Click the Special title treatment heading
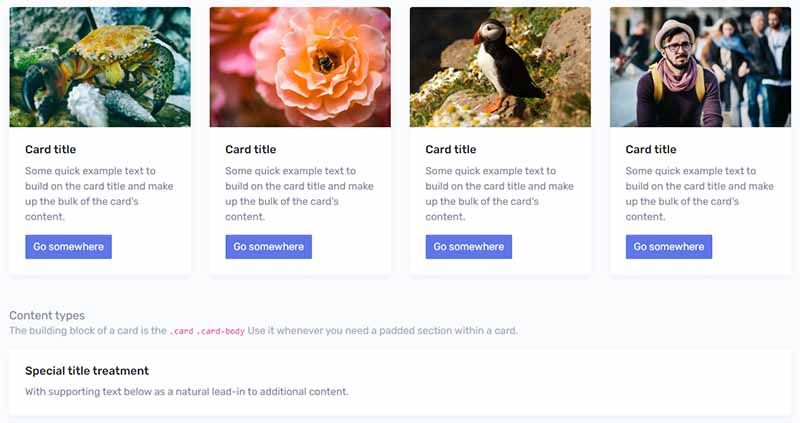 click(x=87, y=371)
